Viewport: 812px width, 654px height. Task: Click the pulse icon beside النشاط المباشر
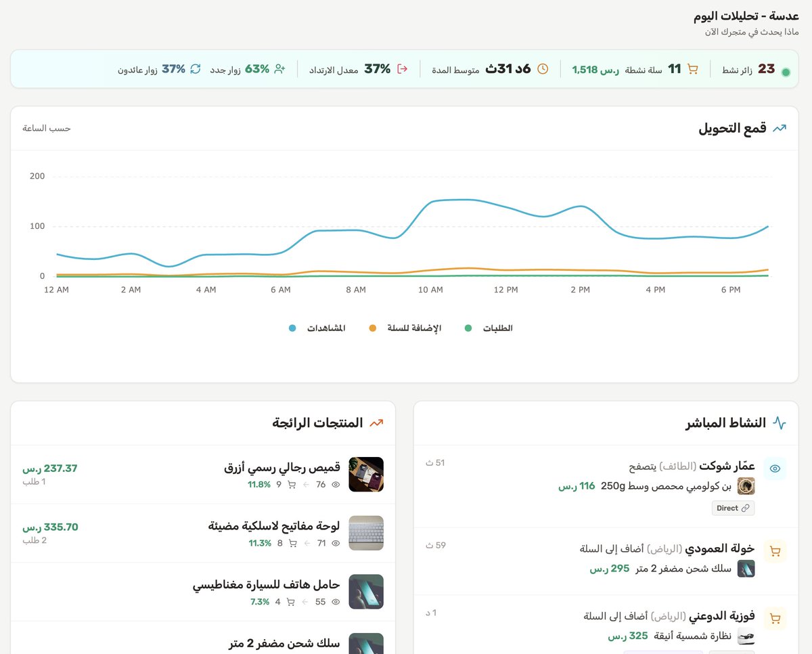780,423
